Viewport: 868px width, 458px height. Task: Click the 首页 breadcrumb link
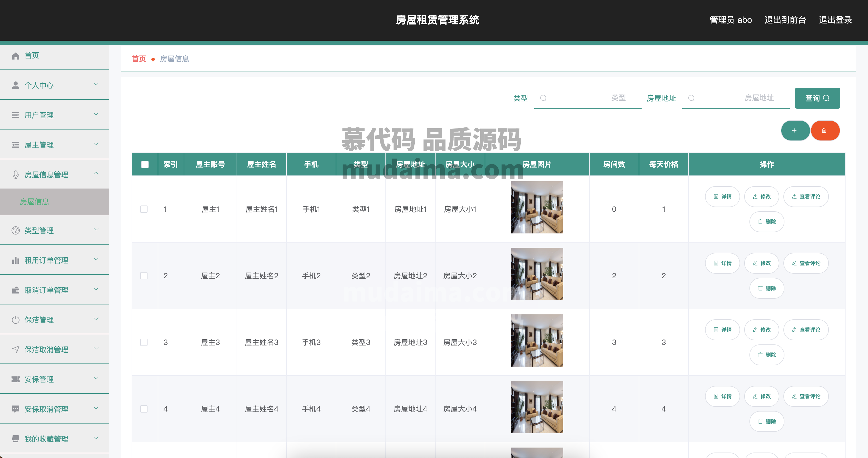click(x=139, y=59)
